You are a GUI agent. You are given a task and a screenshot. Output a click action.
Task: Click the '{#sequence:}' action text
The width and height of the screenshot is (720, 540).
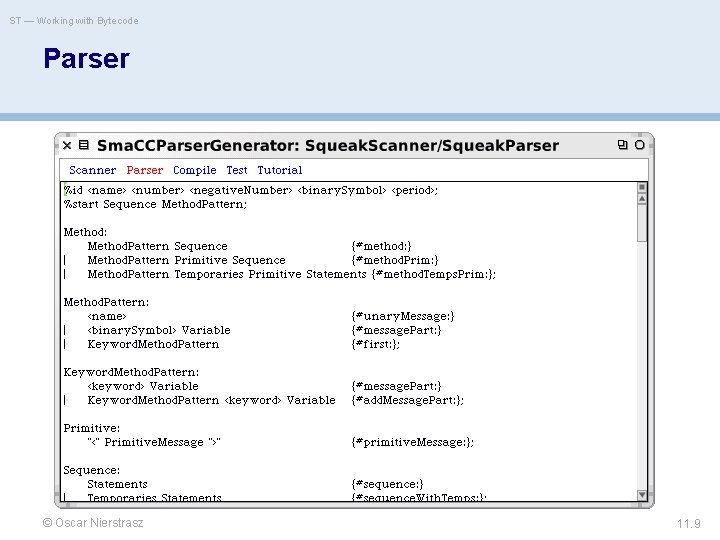tap(388, 484)
